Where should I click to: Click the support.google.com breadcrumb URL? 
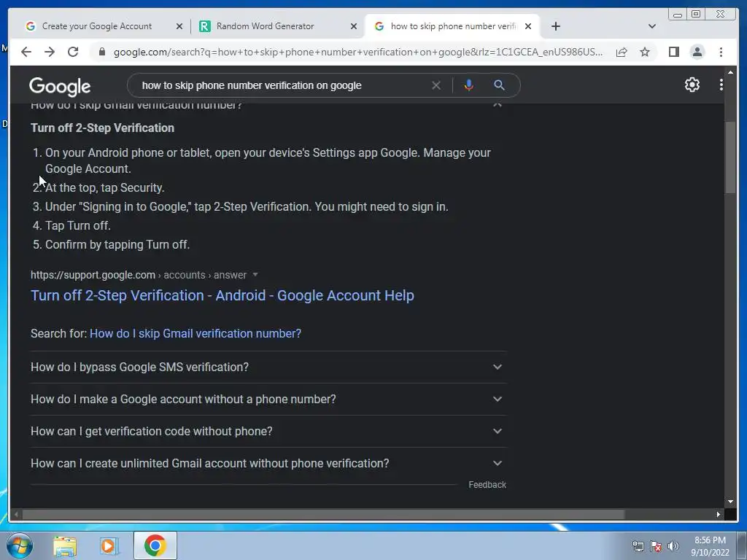pyautogui.click(x=139, y=275)
